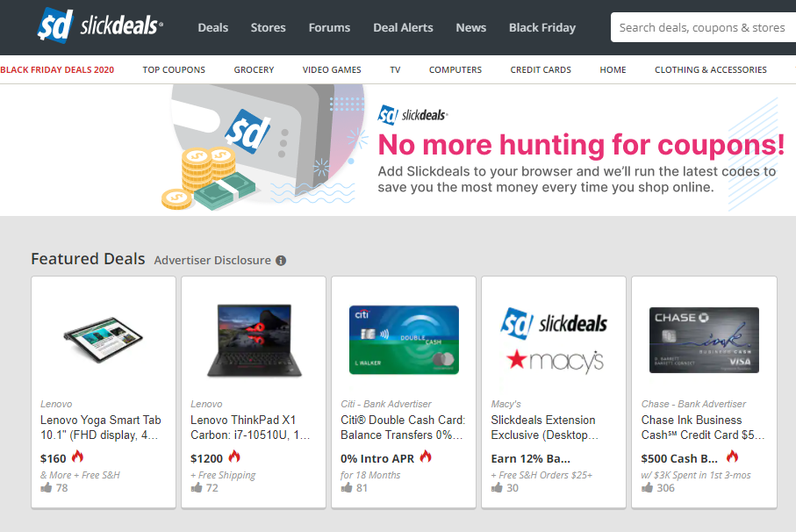Viewport: 796px width, 532px height.
Task: Click thumbs-up icon on Chase Ink deal
Action: pyautogui.click(x=648, y=488)
